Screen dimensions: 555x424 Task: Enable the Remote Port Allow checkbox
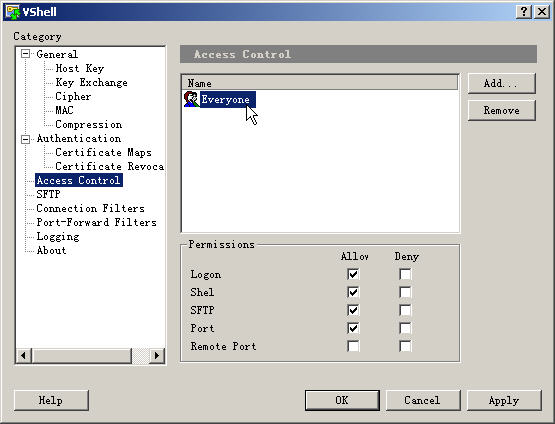click(353, 346)
